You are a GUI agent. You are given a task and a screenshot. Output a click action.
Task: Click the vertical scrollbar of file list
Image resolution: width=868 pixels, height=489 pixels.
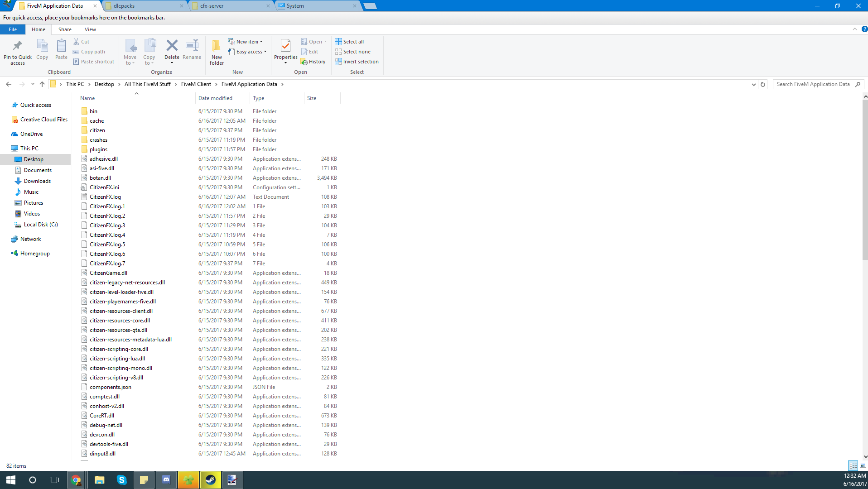coord(865,179)
